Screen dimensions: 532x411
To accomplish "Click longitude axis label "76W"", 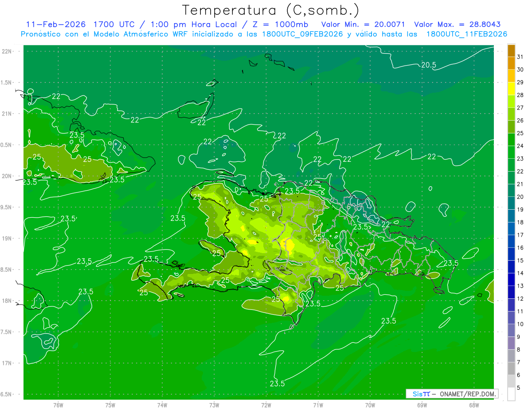I will pyautogui.click(x=58, y=405).
